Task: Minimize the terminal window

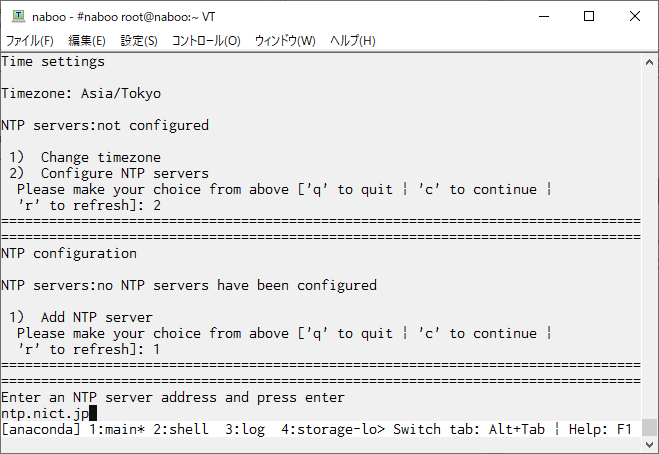Action: [x=544, y=16]
